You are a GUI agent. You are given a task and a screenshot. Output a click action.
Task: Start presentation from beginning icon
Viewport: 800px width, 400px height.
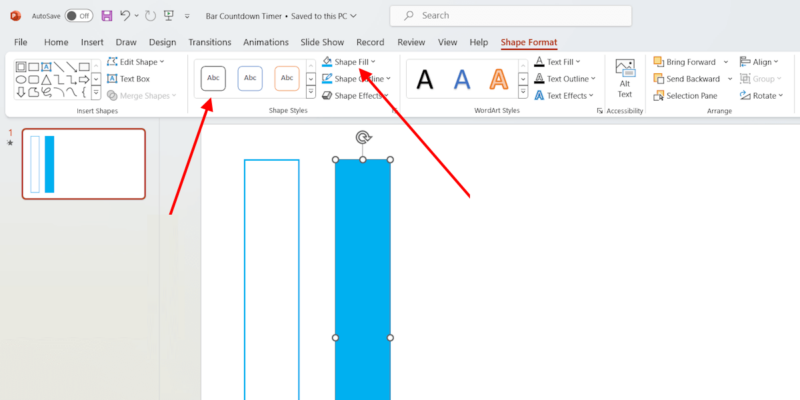point(169,16)
